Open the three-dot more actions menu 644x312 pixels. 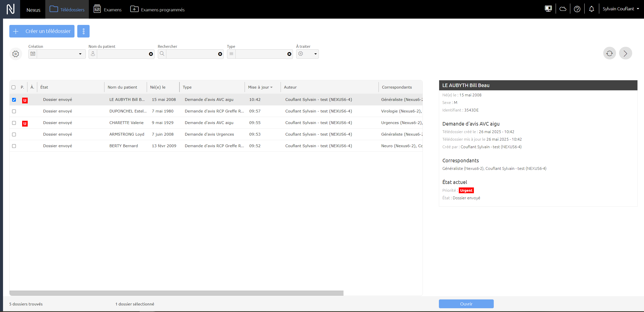click(x=83, y=31)
